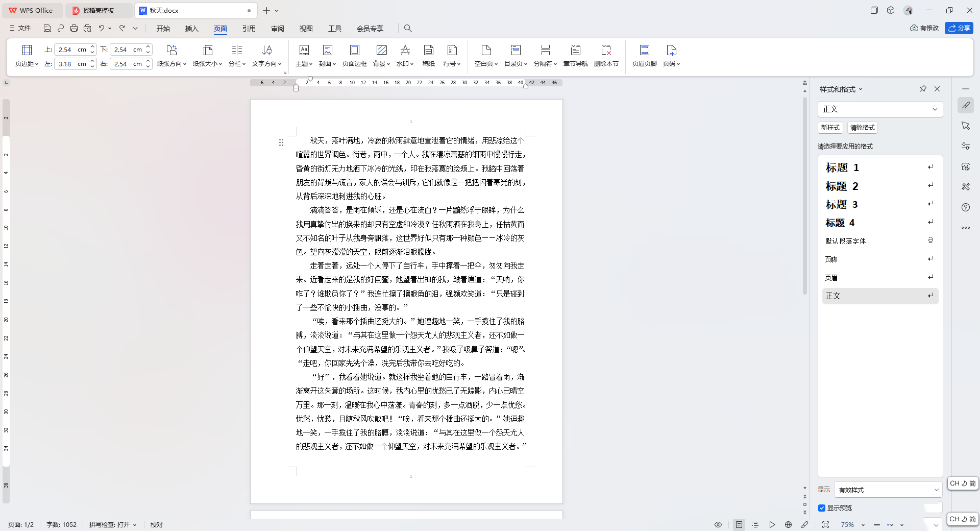Toggle eye protection mode icon
The height and width of the screenshot is (531, 980).
pos(718,525)
